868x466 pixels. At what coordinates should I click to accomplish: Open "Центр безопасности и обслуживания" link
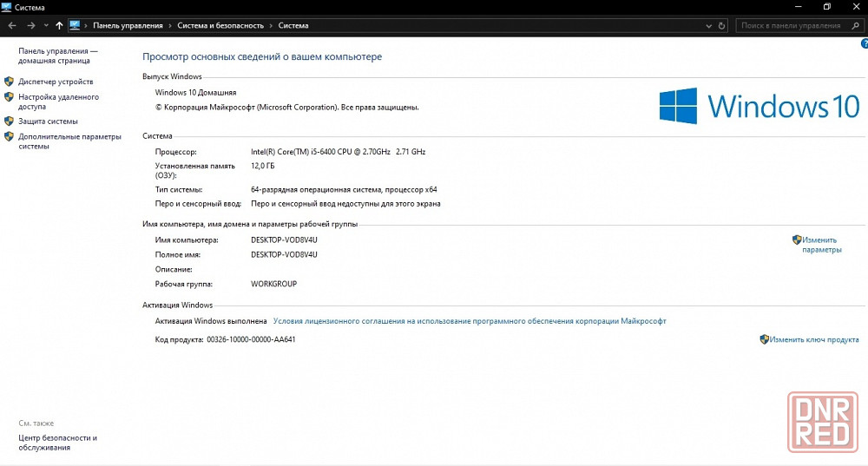point(57,443)
